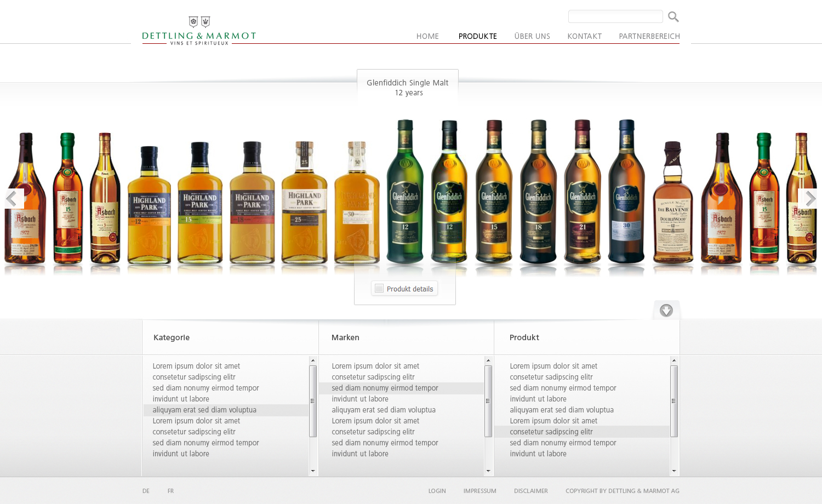The image size is (822, 504).
Task: Click scroll down arrow in Marken list
Action: [x=488, y=471]
